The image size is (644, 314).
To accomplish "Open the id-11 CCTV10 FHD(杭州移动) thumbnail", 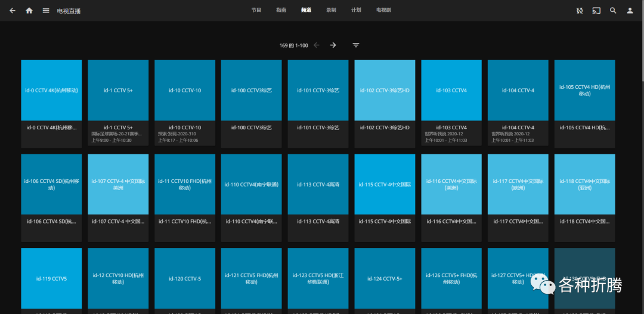I will (185, 184).
